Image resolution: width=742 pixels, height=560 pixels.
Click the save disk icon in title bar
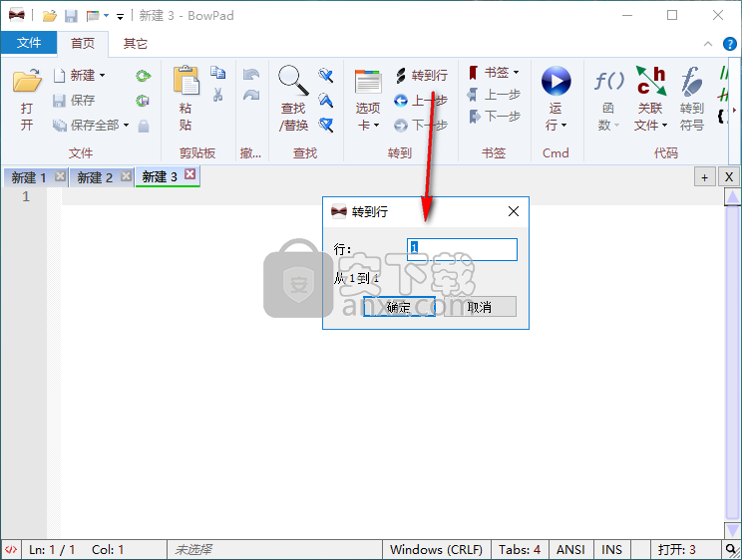[x=71, y=16]
